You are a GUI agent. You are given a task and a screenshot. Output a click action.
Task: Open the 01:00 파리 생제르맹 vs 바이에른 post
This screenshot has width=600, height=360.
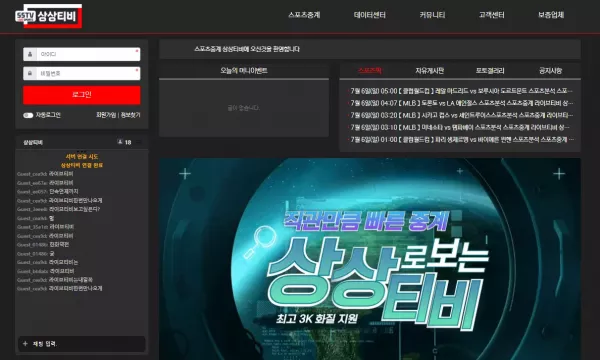pyautogui.click(x=461, y=140)
